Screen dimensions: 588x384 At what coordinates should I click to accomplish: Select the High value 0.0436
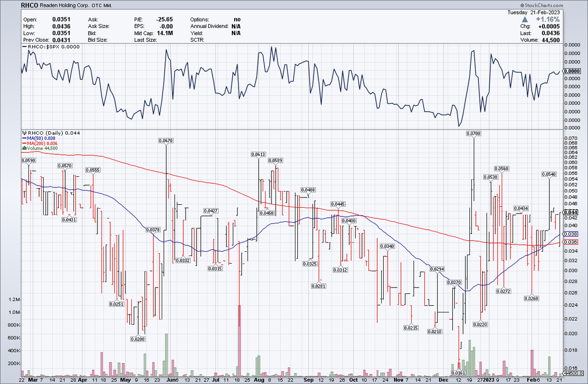click(x=61, y=26)
